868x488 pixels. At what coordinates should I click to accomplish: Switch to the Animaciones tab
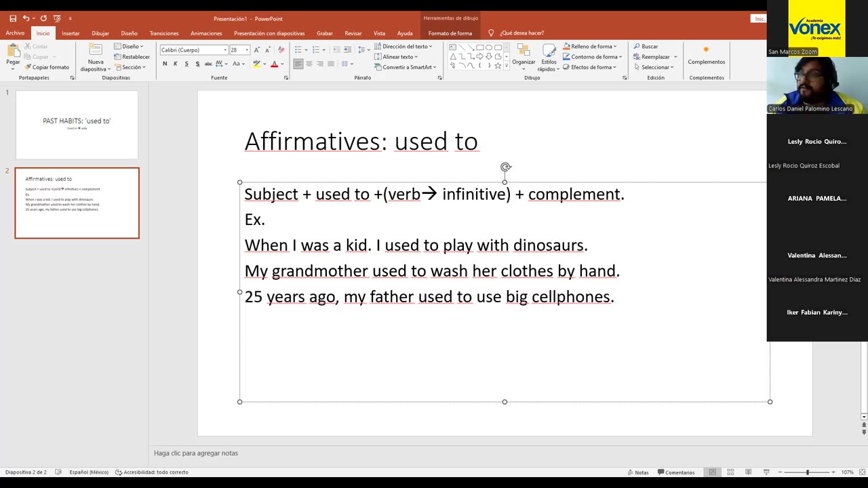click(x=206, y=33)
